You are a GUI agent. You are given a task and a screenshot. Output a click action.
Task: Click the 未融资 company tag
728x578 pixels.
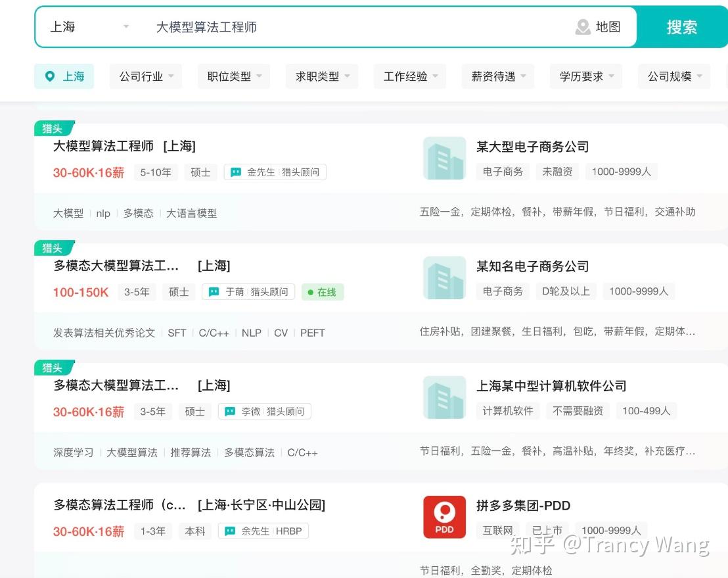point(557,172)
